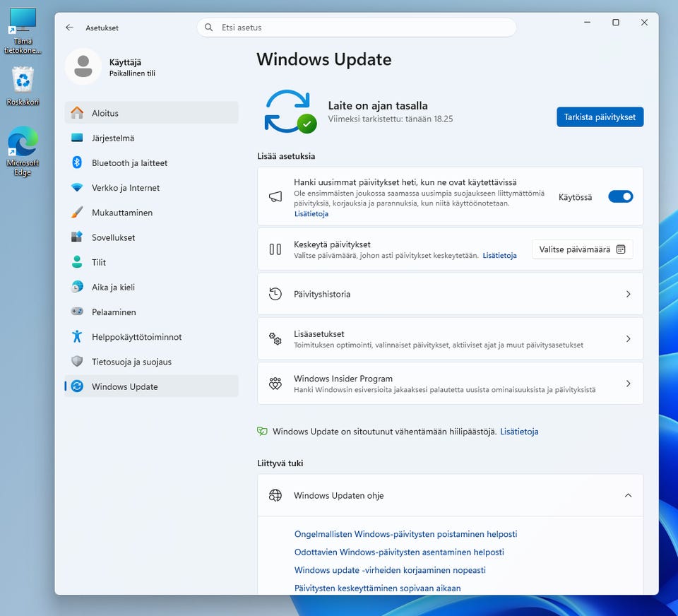Open Aika ja kieli category

tap(151, 287)
